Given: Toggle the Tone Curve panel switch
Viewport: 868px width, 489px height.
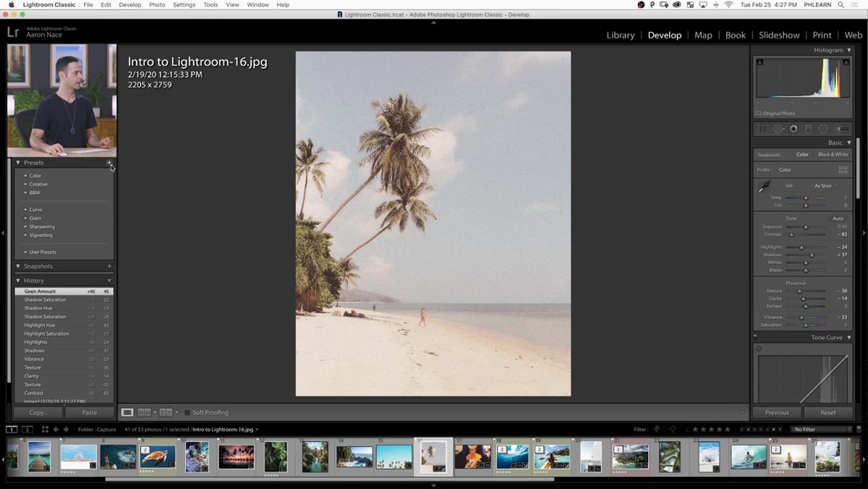Looking at the screenshot, I should coord(755,336).
